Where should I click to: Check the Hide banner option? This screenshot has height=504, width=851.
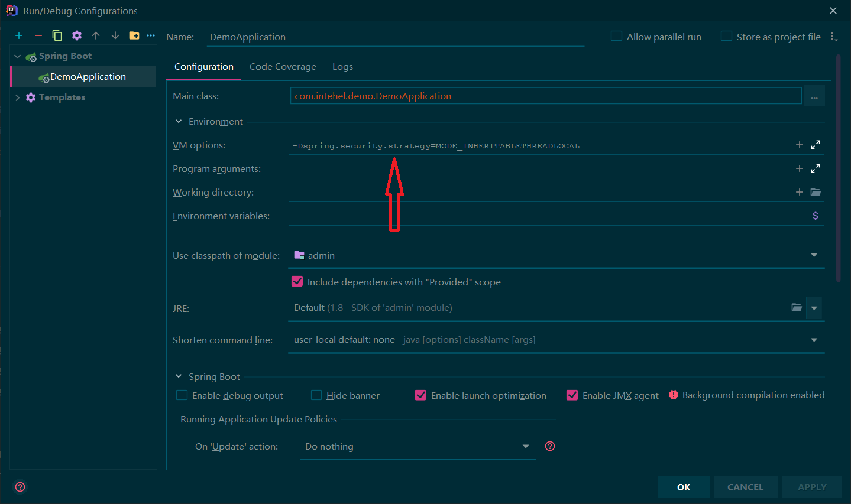pos(316,395)
